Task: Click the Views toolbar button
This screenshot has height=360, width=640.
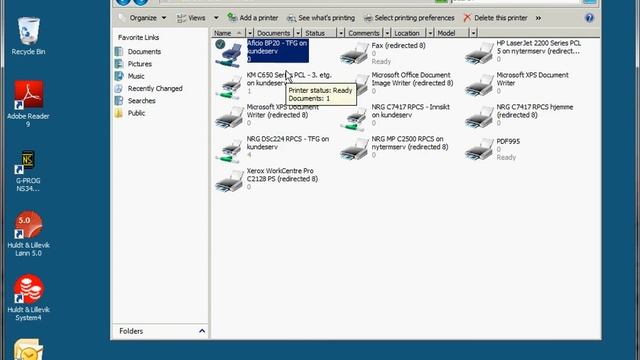Action: [x=191, y=18]
